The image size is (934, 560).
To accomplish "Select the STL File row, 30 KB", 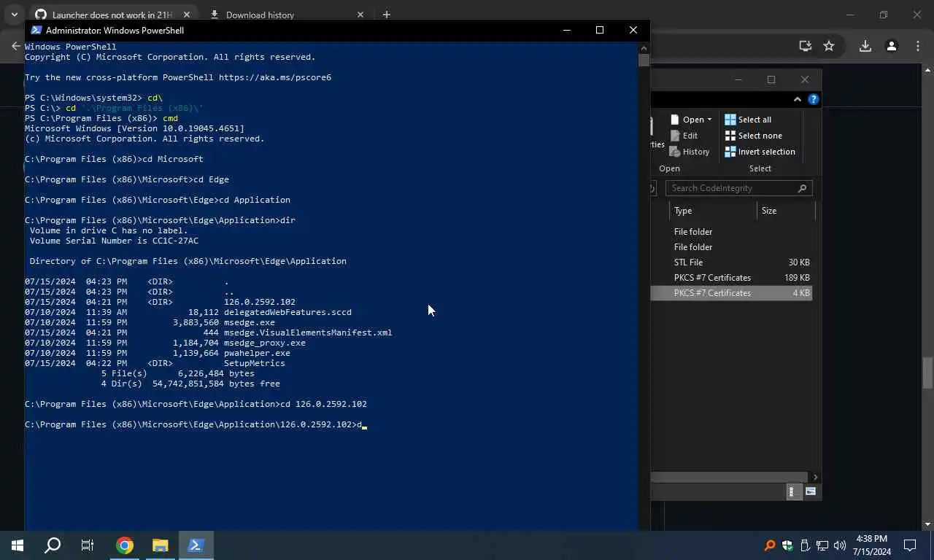I will coord(731,262).
